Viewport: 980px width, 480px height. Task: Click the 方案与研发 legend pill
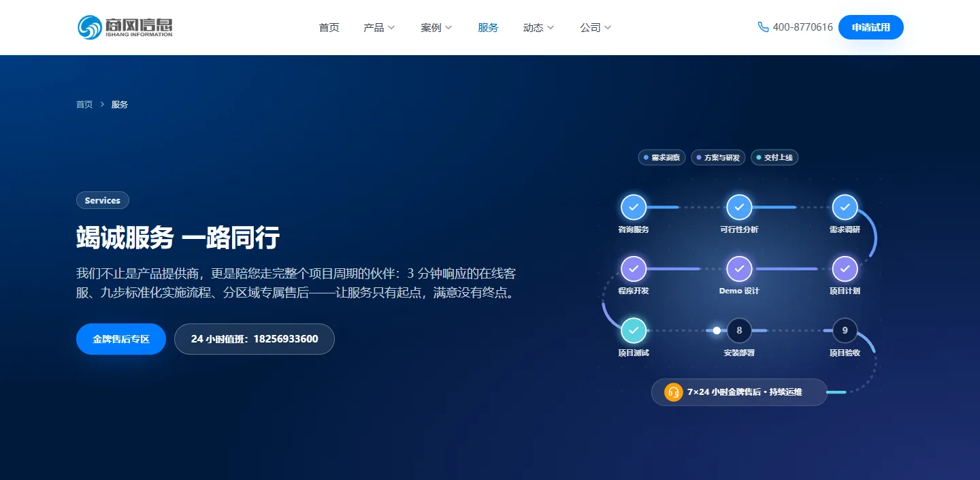[718, 157]
